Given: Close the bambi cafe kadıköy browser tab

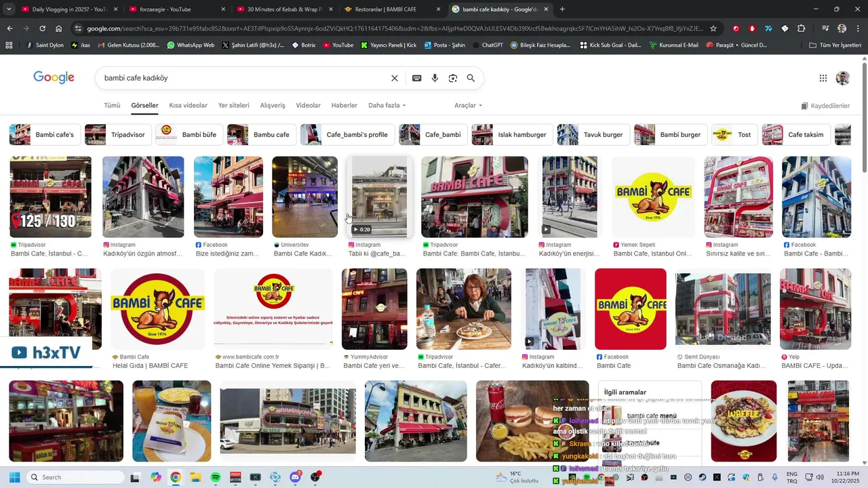Looking at the screenshot, I should 546,9.
